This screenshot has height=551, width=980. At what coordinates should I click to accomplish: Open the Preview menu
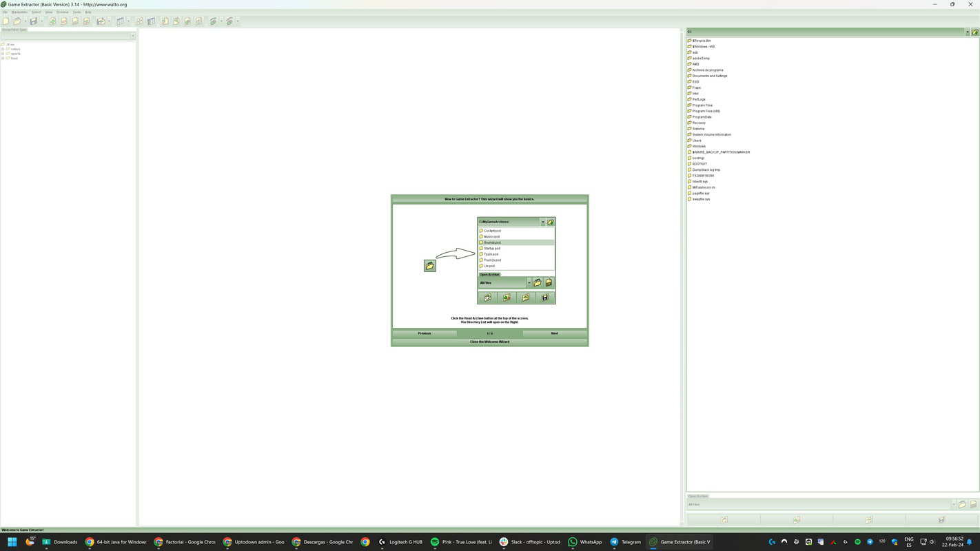(63, 12)
